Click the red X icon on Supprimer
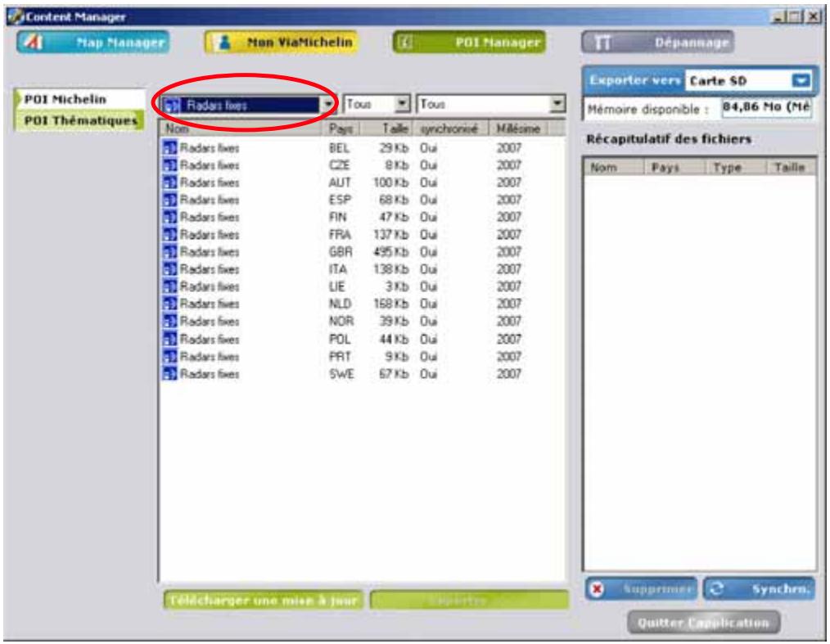 tap(597, 588)
